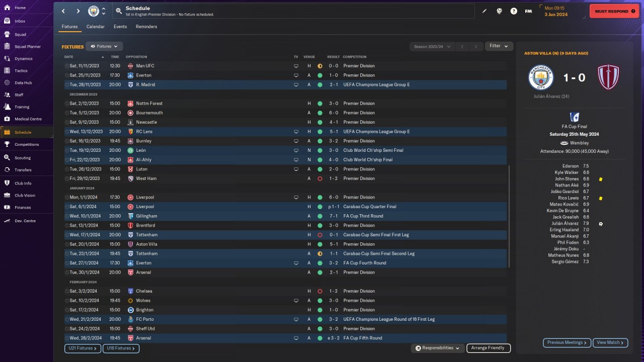Toggle the circle beside Sat, 3/2/2024
644x362 pixels.
tap(67, 291)
